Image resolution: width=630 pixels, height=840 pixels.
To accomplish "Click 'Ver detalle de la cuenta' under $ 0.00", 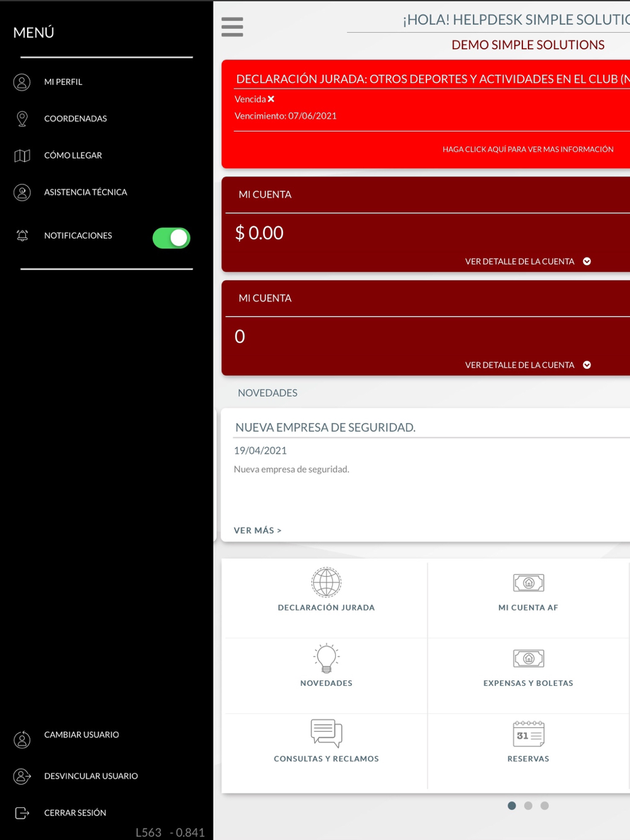I will click(x=520, y=261).
